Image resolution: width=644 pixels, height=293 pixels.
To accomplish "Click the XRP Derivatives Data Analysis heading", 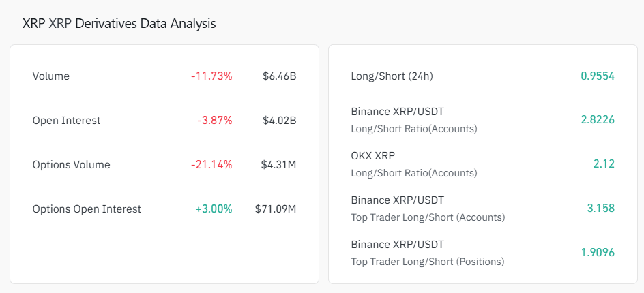I will click(x=119, y=23).
